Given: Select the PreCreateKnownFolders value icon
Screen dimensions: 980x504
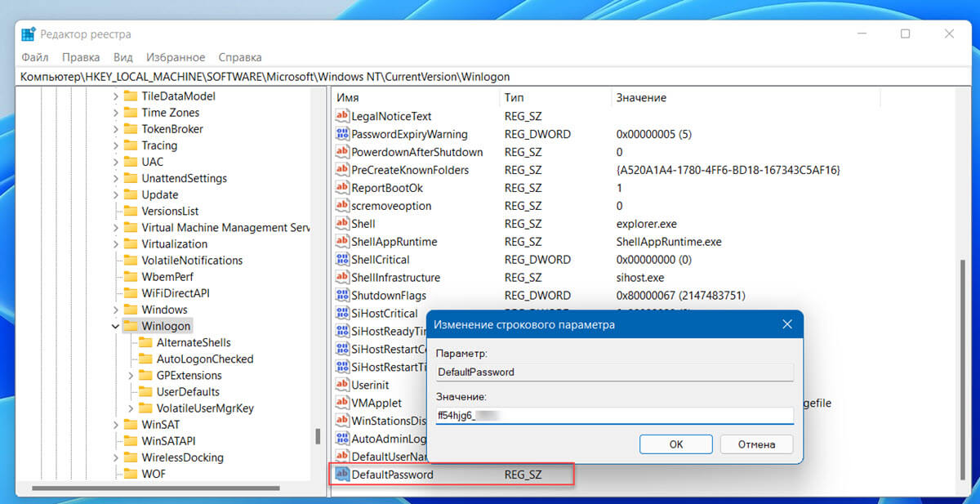Looking at the screenshot, I should click(342, 170).
